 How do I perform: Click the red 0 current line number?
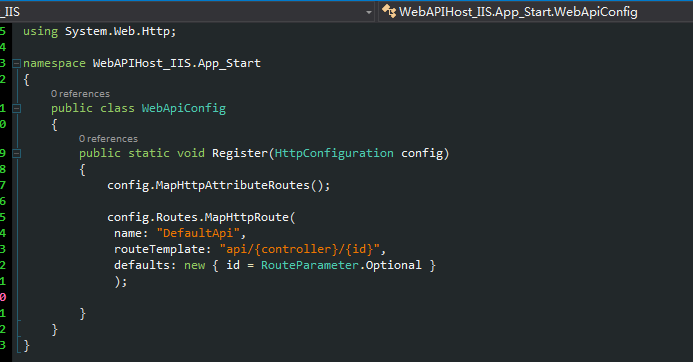3,297
